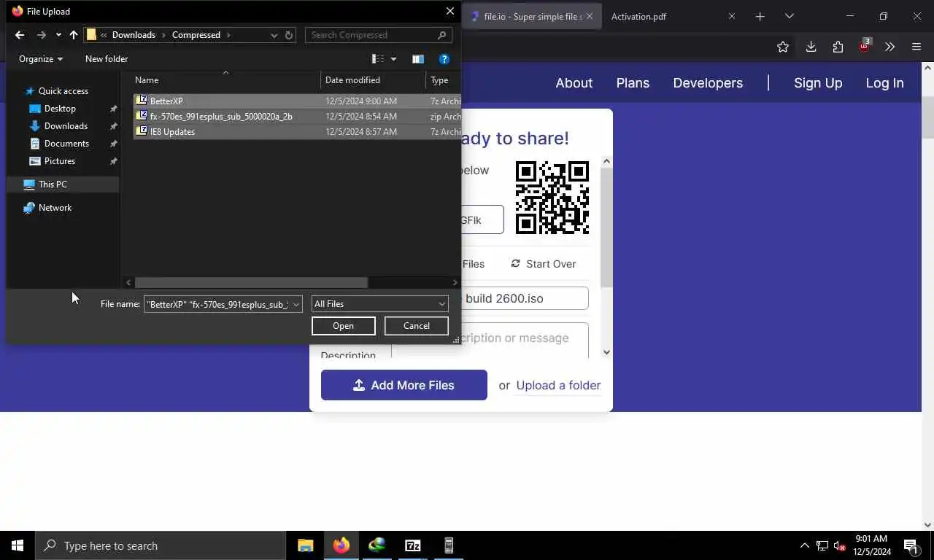The height and width of the screenshot is (560, 934).
Task: Switch to Activation.pdf browser tab
Action: click(x=638, y=16)
